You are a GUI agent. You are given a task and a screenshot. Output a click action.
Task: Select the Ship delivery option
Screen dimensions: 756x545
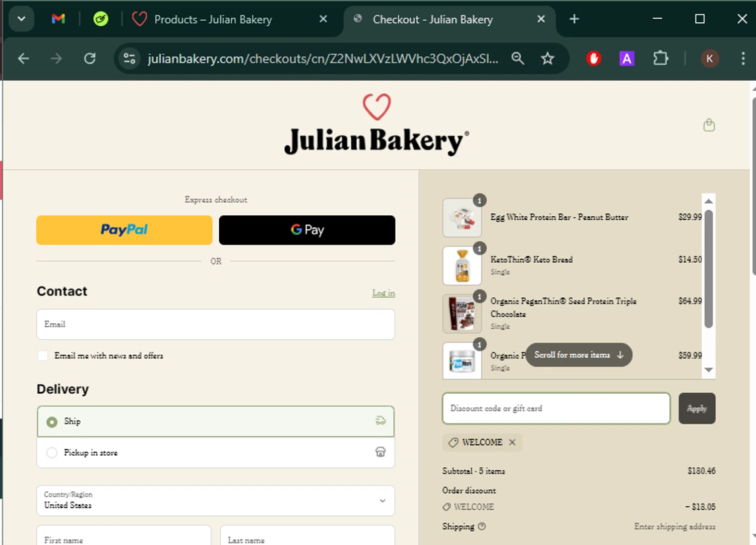216,421
